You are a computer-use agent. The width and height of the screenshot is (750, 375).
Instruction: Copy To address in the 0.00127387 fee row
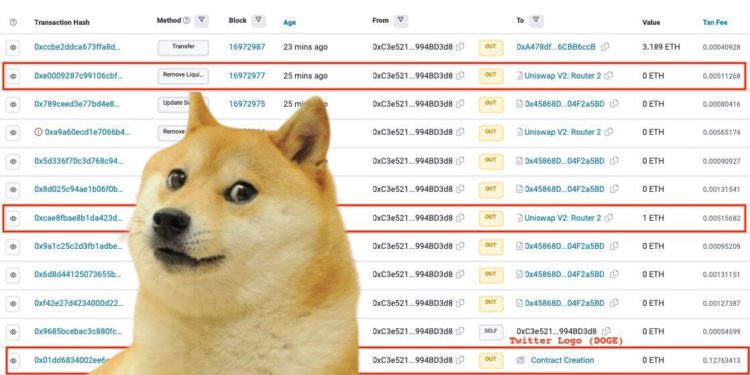614,303
